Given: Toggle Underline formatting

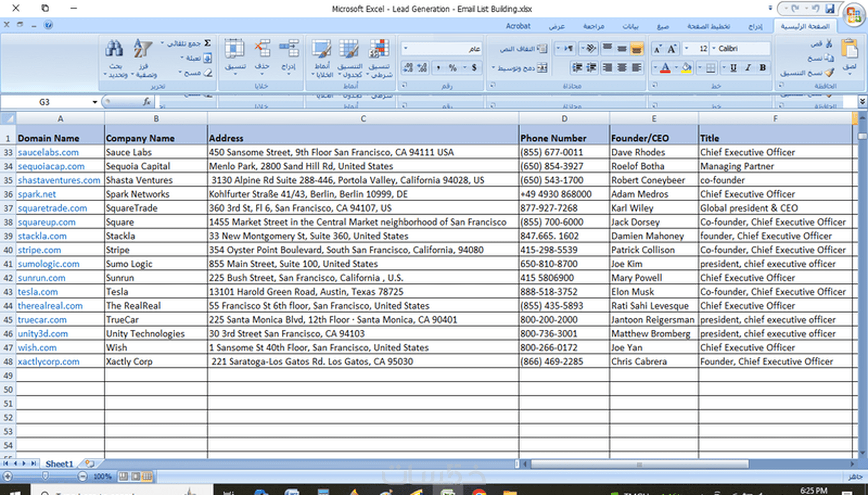Looking at the screenshot, I should click(x=733, y=67).
